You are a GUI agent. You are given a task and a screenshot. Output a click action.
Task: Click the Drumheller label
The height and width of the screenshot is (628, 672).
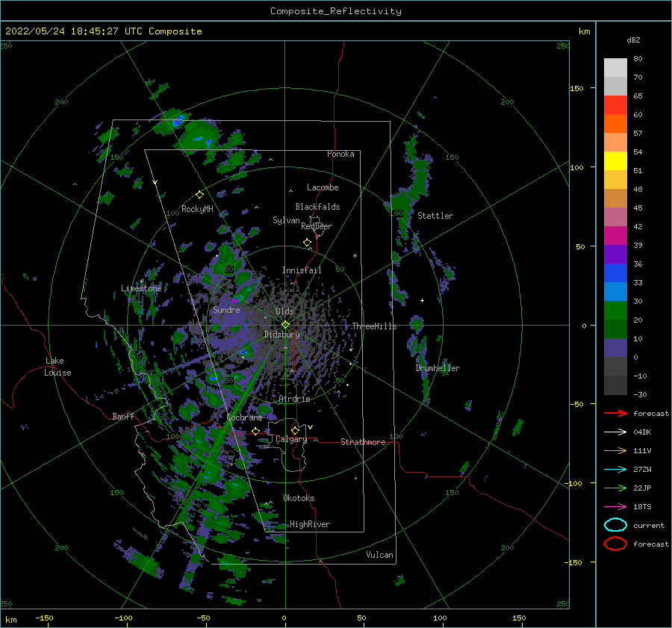tap(438, 368)
